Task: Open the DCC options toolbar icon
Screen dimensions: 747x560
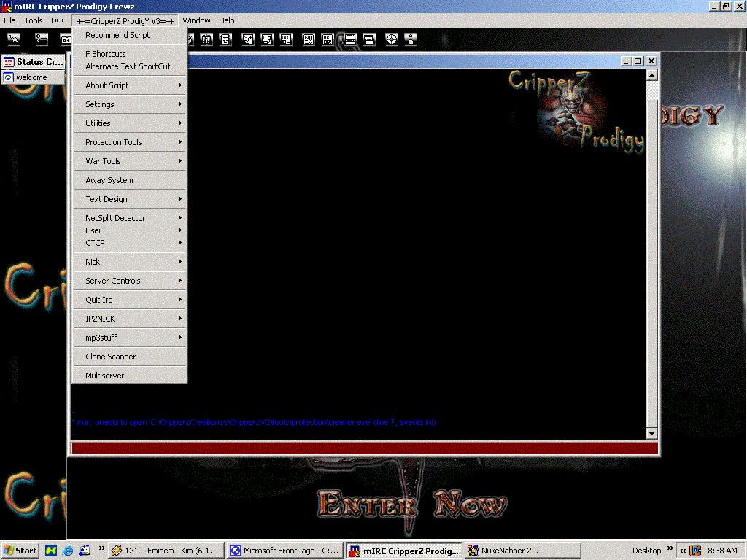Action: (x=286, y=39)
